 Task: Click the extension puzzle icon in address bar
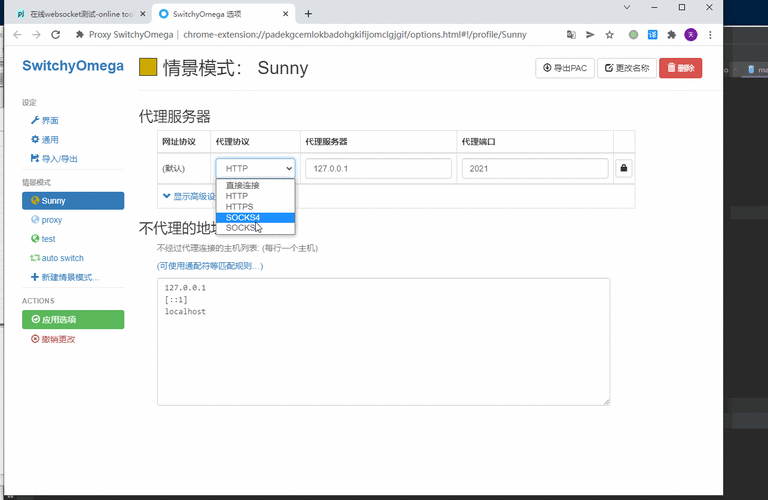click(80, 35)
